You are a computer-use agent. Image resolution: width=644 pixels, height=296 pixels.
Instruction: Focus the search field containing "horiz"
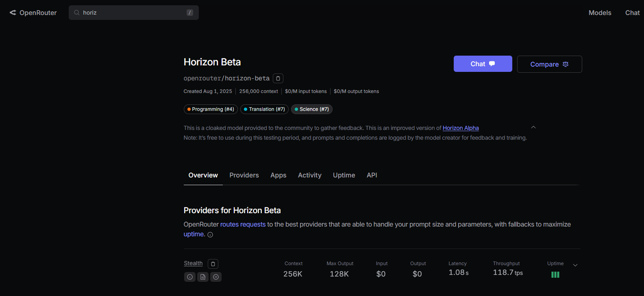click(x=134, y=13)
